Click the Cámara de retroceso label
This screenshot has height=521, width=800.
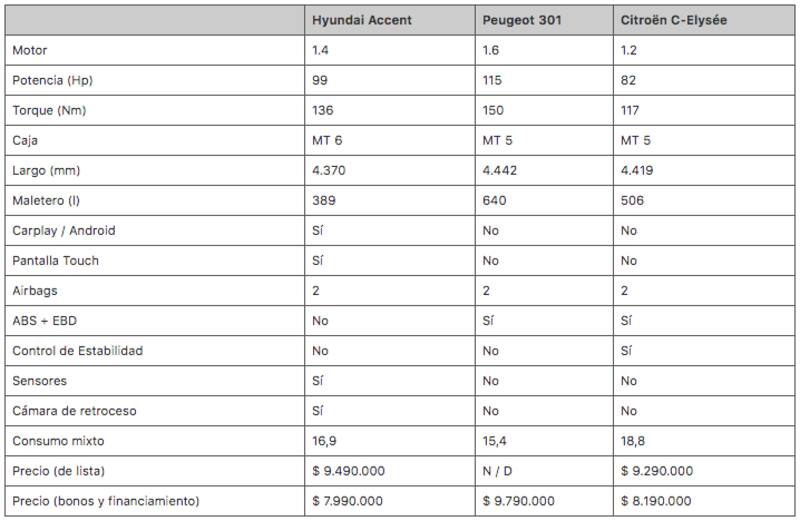[74, 411]
